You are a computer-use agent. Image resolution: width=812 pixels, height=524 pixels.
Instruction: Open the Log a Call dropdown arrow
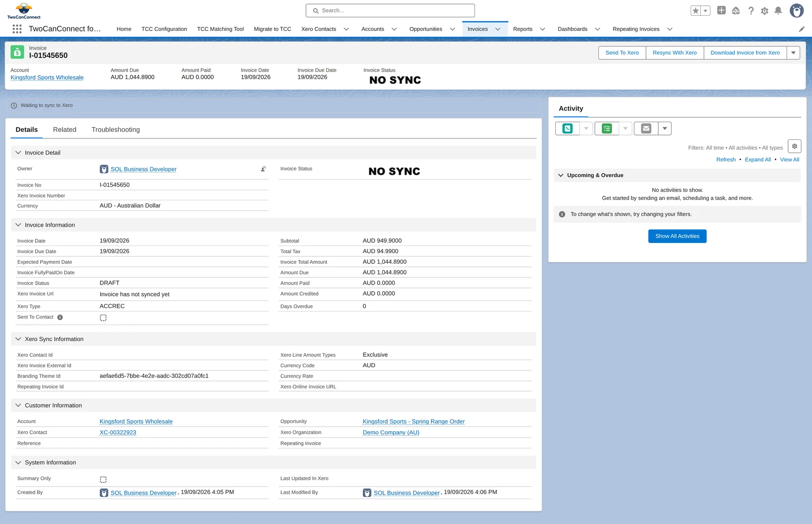point(586,129)
